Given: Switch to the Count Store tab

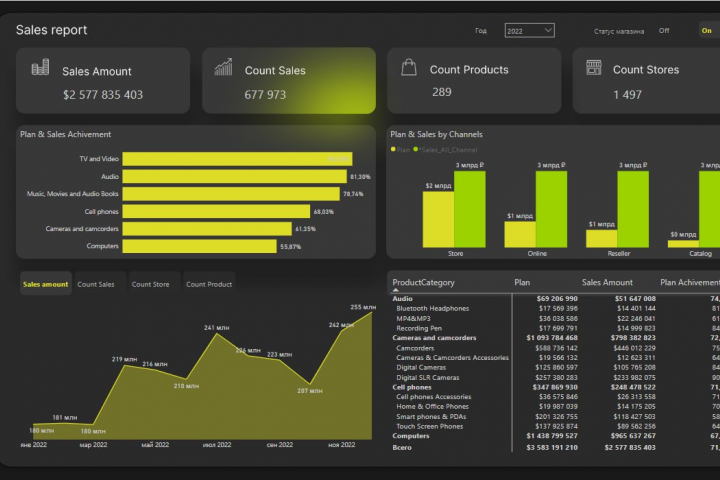Looking at the screenshot, I should (150, 284).
